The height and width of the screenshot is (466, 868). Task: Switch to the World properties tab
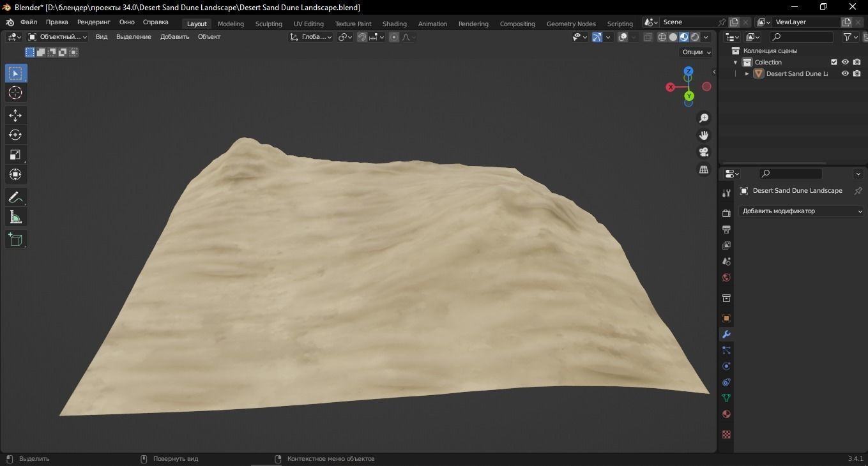tap(726, 278)
